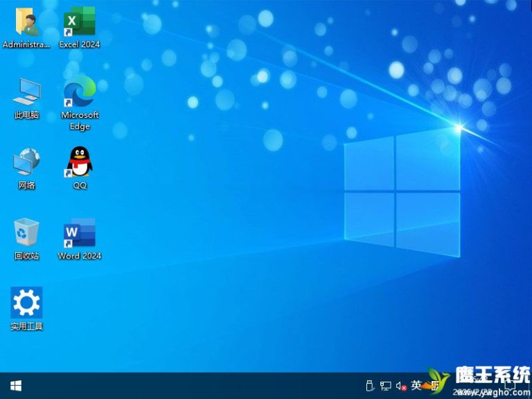532x399 pixels.
Task: Open the Windows Start menu
Action: [16, 386]
